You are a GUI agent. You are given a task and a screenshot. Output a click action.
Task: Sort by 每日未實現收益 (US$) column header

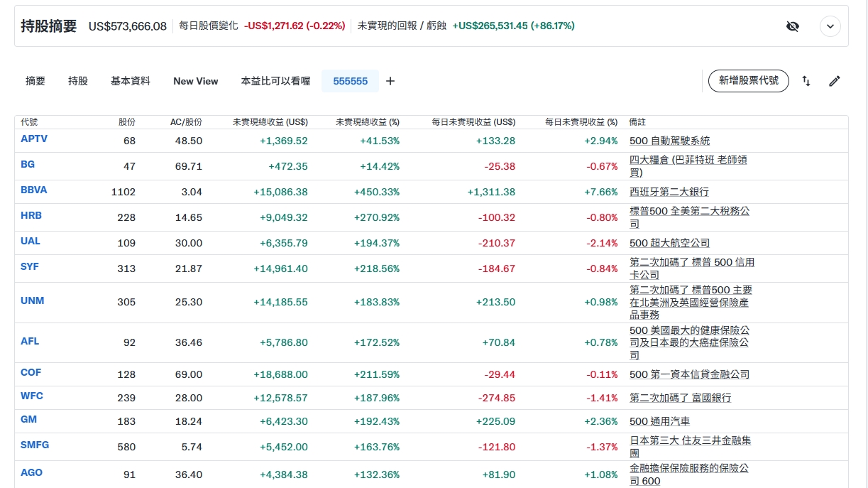473,122
